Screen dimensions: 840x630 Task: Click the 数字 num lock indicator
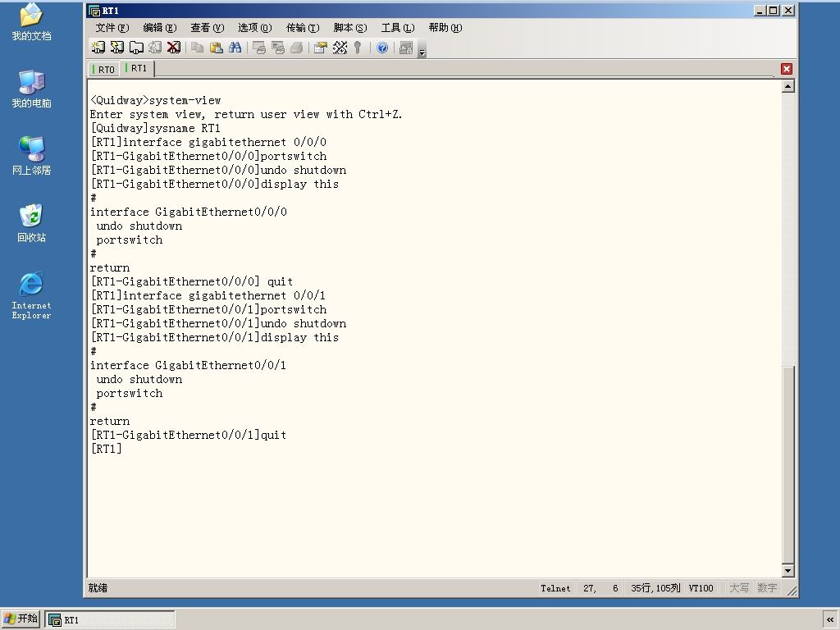767,588
